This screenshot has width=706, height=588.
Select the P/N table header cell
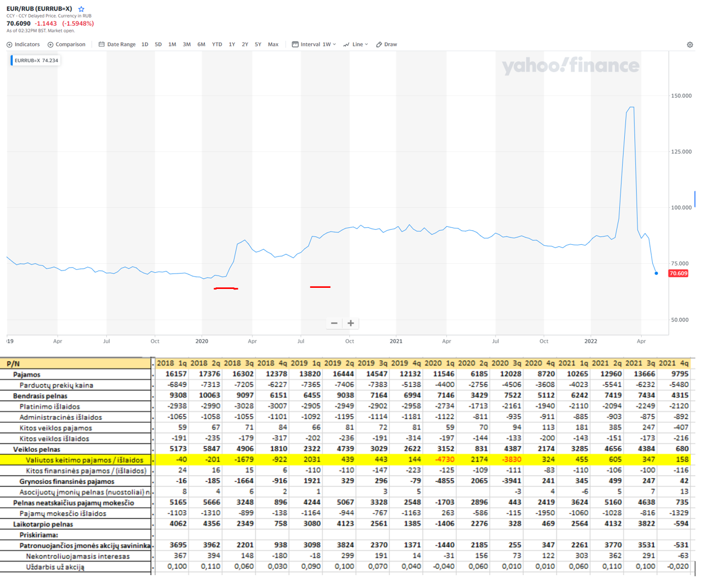pyautogui.click(x=76, y=363)
